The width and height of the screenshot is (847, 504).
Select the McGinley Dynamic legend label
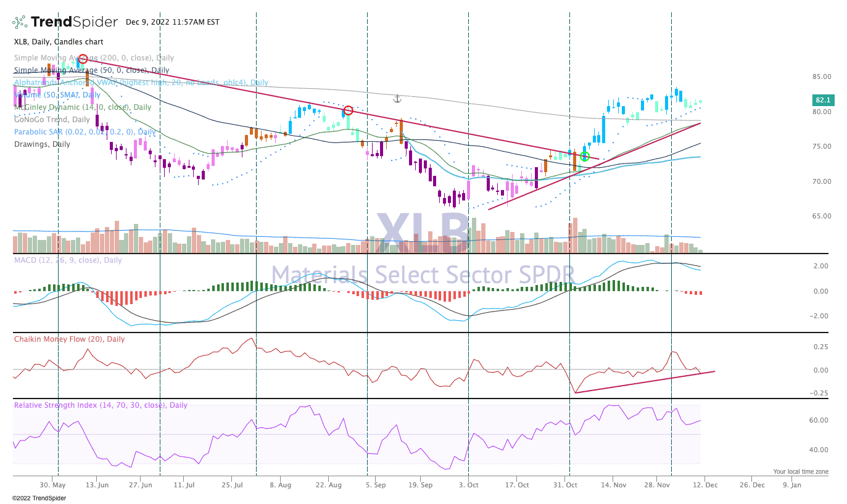(82, 107)
